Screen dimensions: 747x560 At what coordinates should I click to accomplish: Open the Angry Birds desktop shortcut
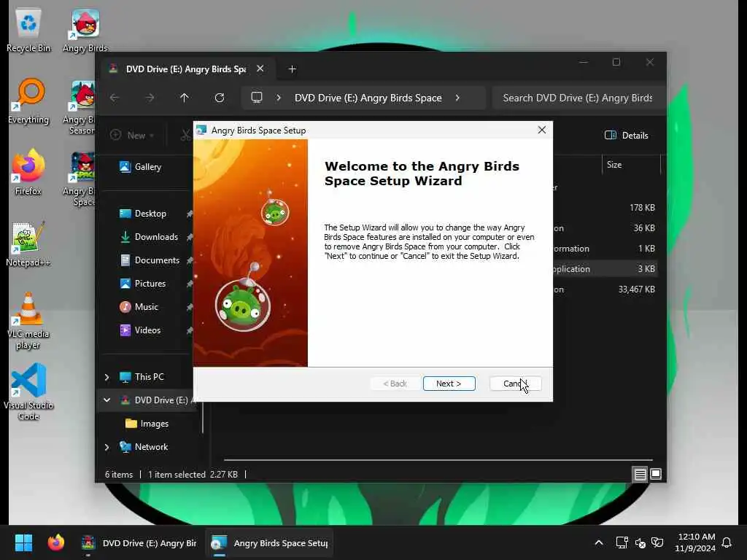[x=85, y=31]
